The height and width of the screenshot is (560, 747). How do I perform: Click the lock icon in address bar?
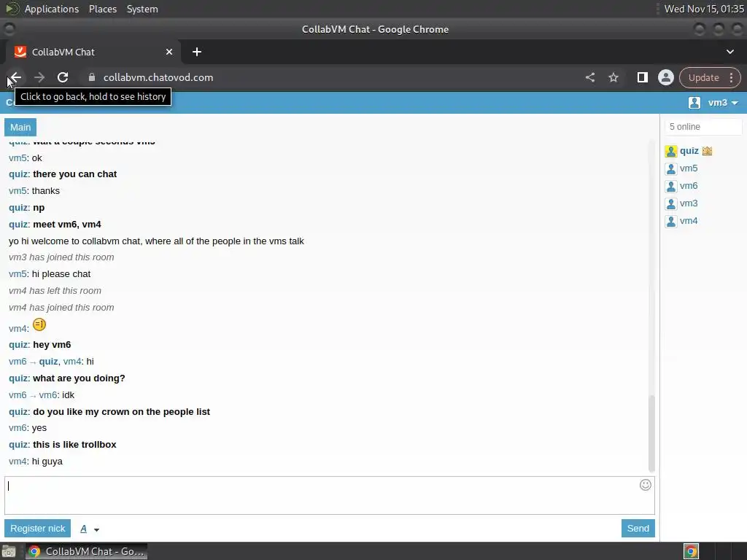click(x=92, y=77)
